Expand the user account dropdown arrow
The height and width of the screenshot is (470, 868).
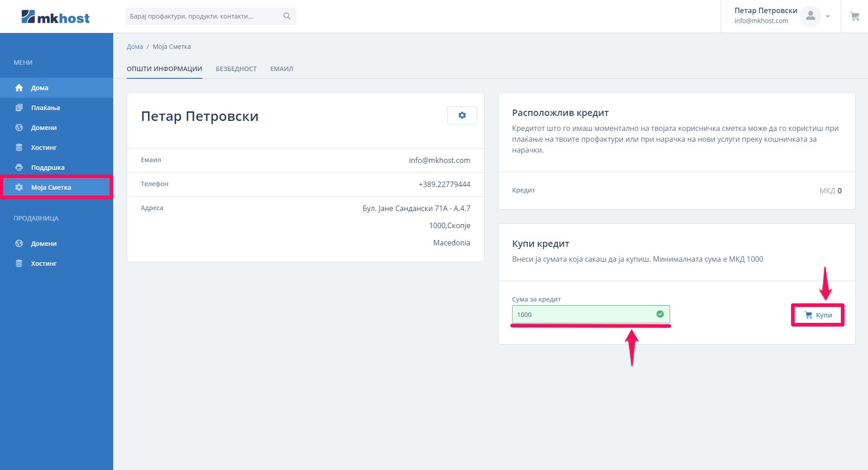coord(828,16)
